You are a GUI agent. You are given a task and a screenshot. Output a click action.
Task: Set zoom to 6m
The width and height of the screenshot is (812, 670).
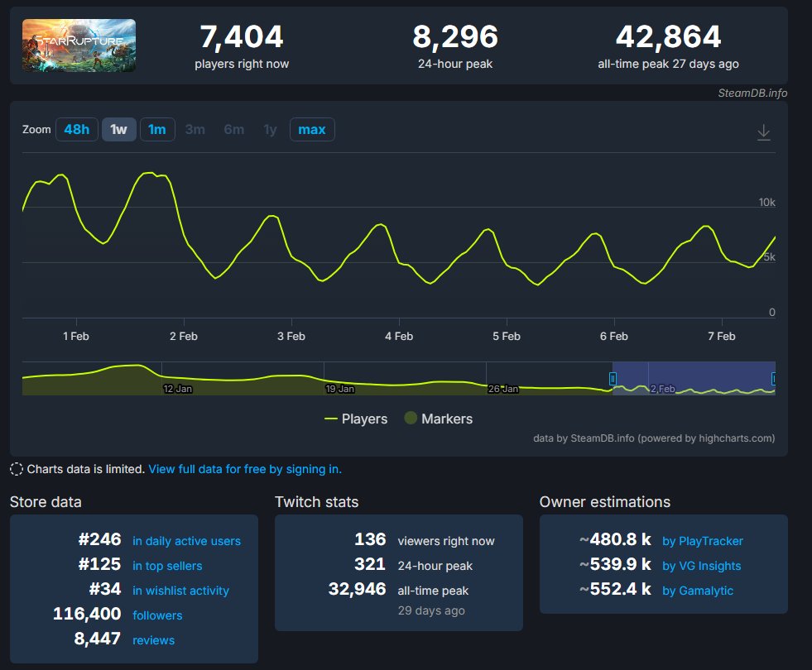234,129
